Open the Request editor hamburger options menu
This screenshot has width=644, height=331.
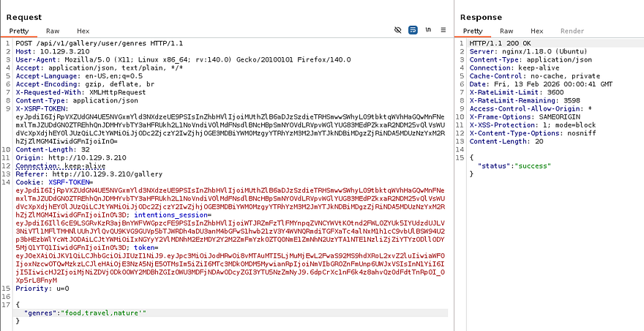click(x=443, y=31)
